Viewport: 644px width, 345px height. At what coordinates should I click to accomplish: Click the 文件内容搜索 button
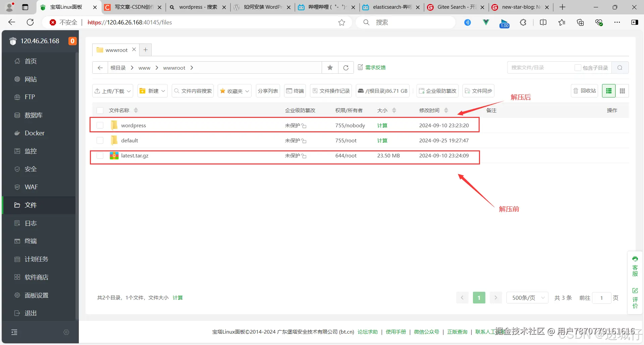pos(193,91)
